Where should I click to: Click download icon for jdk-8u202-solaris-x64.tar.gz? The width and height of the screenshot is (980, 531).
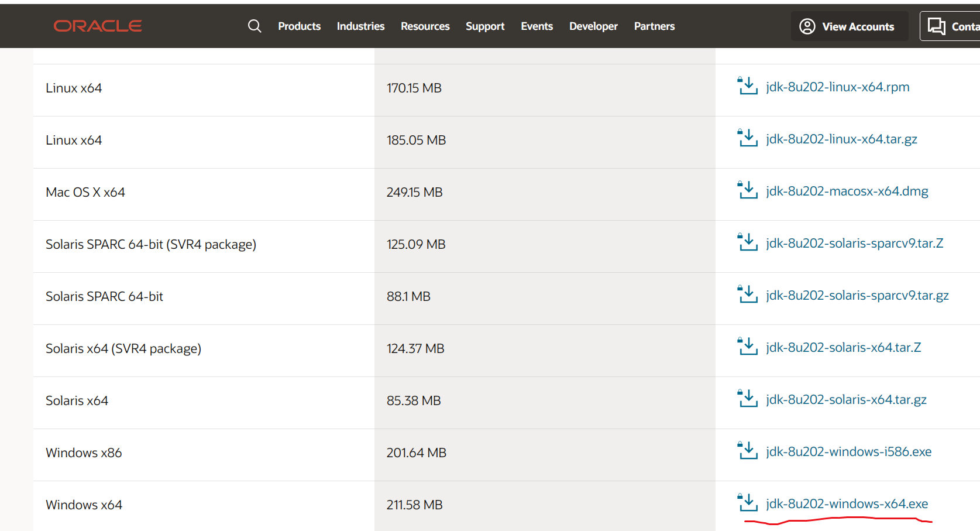(748, 399)
